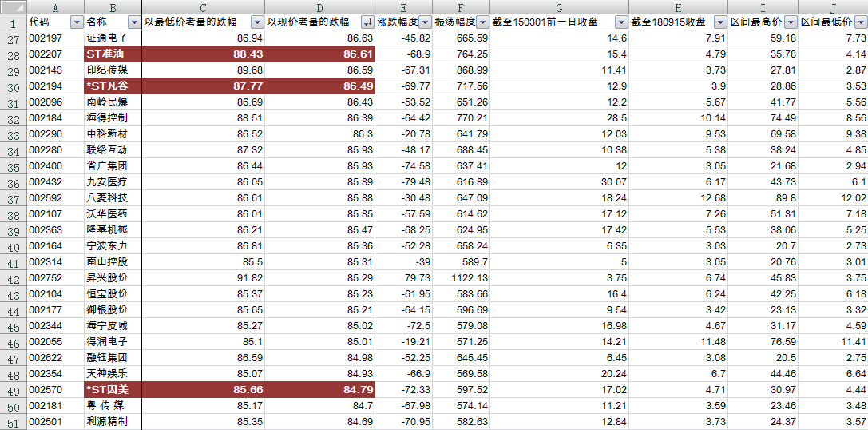
Task: Select column A header
Action: pos(55,7)
